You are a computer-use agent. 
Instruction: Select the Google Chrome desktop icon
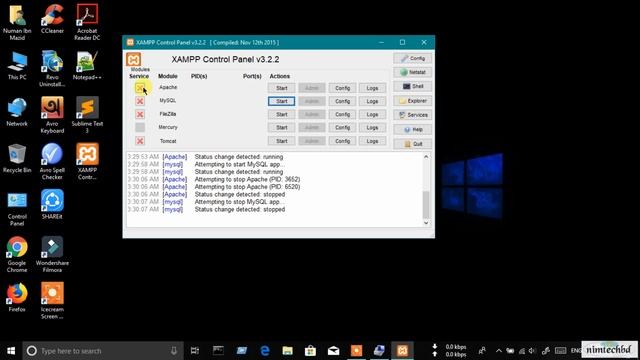coord(17,255)
